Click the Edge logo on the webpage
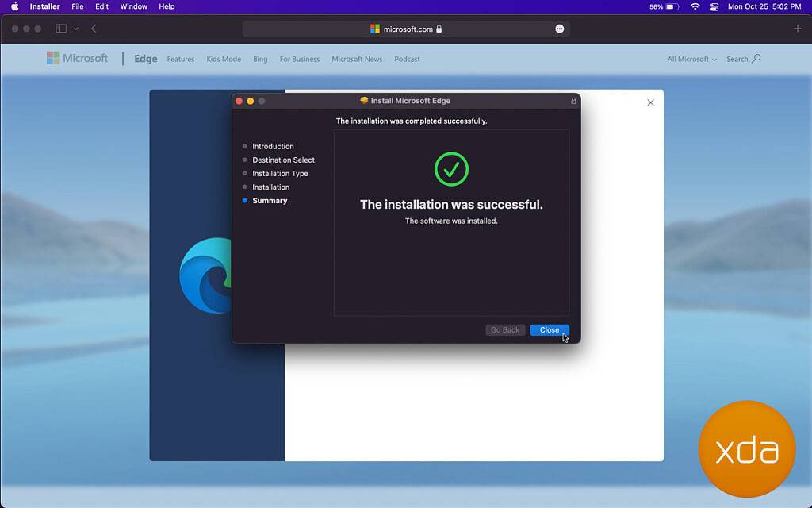Screen dimensions: 812x508 (x=205, y=275)
